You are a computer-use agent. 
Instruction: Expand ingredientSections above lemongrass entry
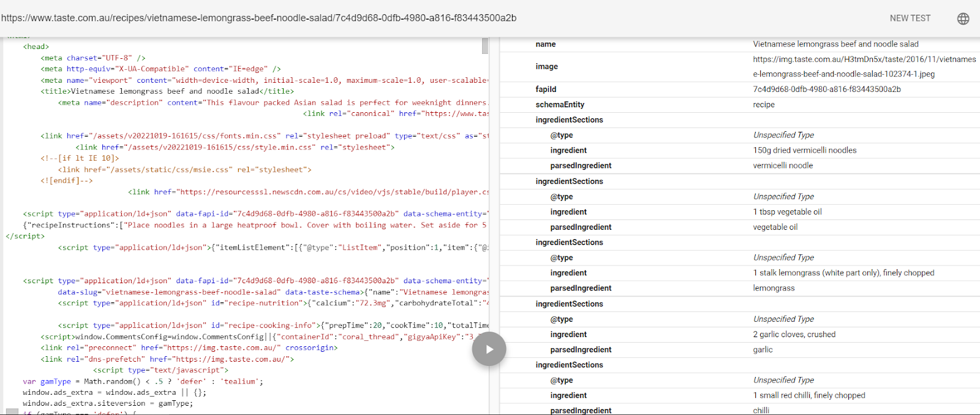[x=569, y=243]
